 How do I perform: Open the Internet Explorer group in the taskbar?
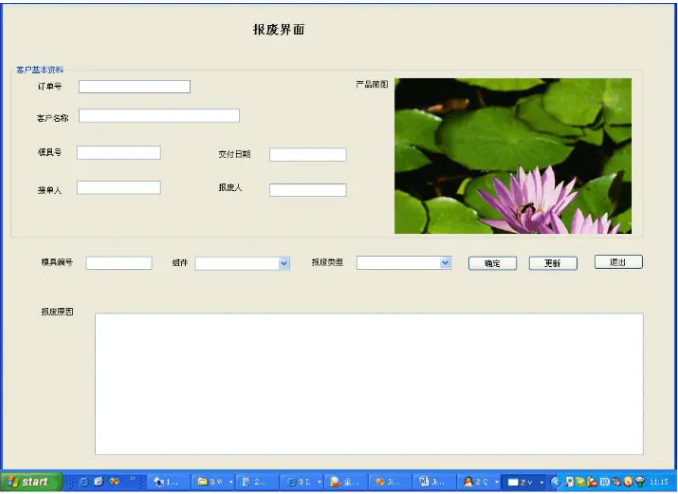[x=302, y=481]
